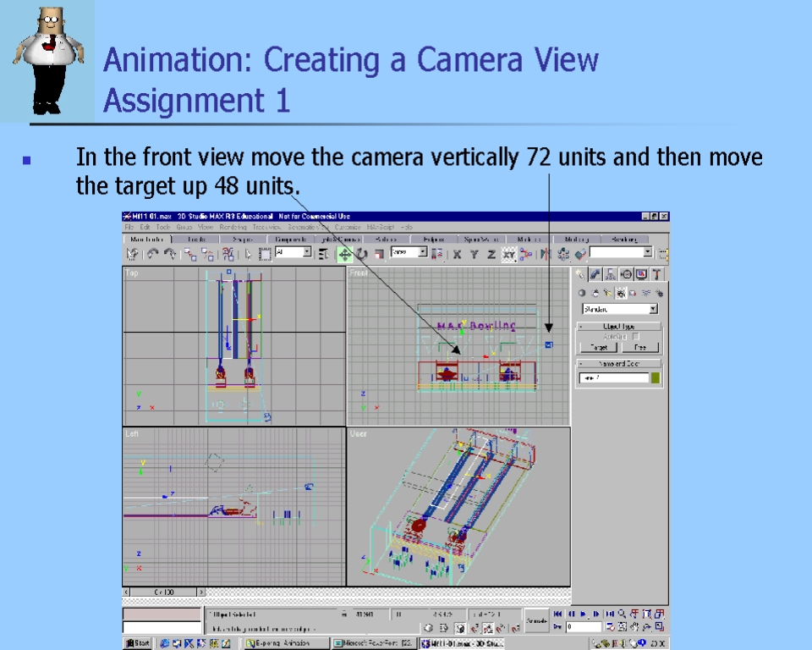Open the Modify command panel
The image size is (812, 650).
pyautogui.click(x=595, y=274)
